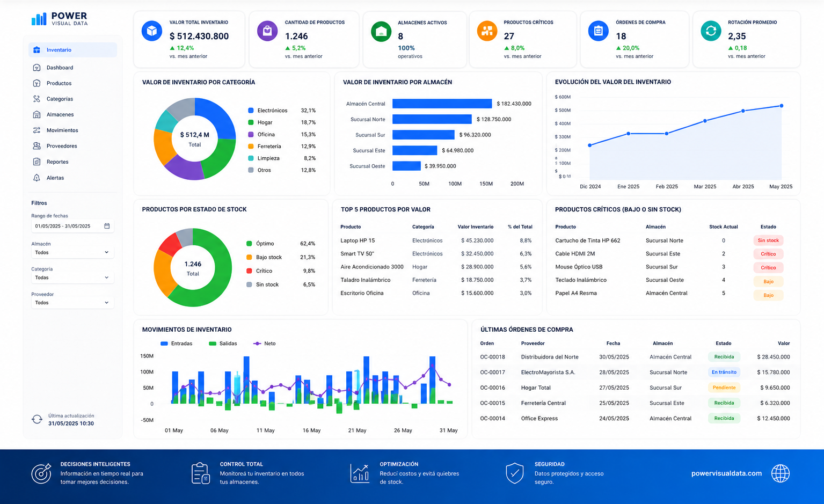Screen dimensions: 824x504
Task: Click the Cantidad de Productos bag icon
Action: [x=267, y=31]
